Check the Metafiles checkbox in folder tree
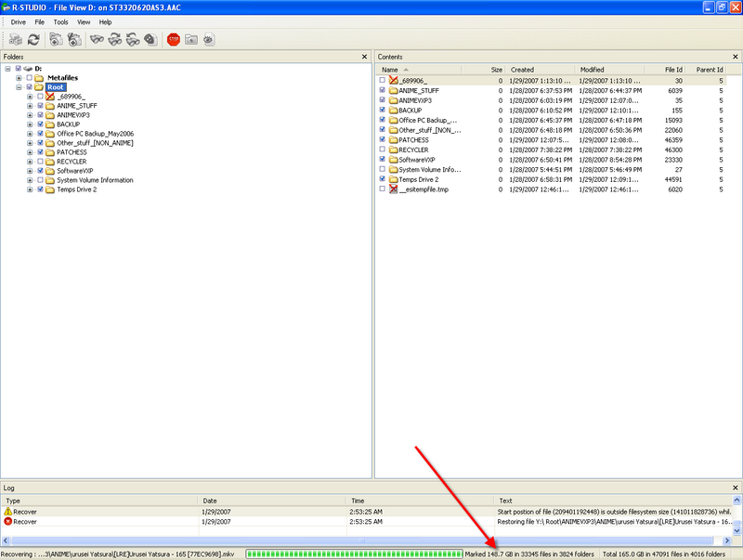This screenshot has width=743, height=560. tap(29, 78)
